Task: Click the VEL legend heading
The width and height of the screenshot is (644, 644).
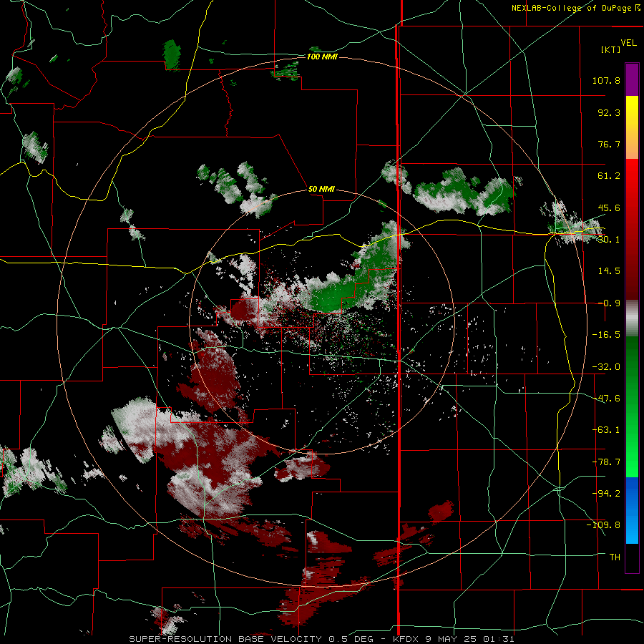Action: coord(628,43)
